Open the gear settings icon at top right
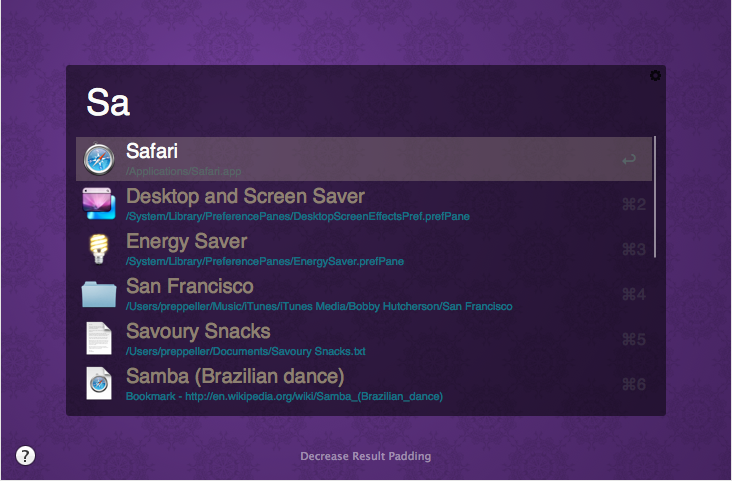 coord(655,75)
